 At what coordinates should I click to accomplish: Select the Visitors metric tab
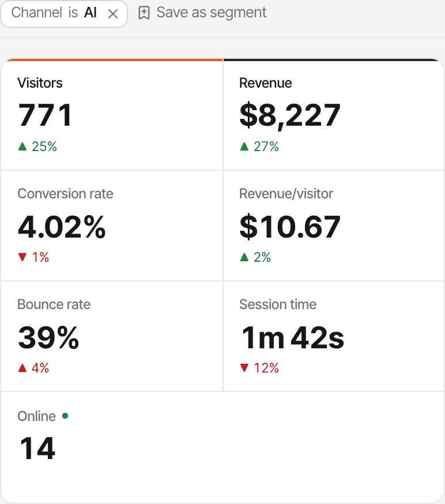tap(112, 115)
